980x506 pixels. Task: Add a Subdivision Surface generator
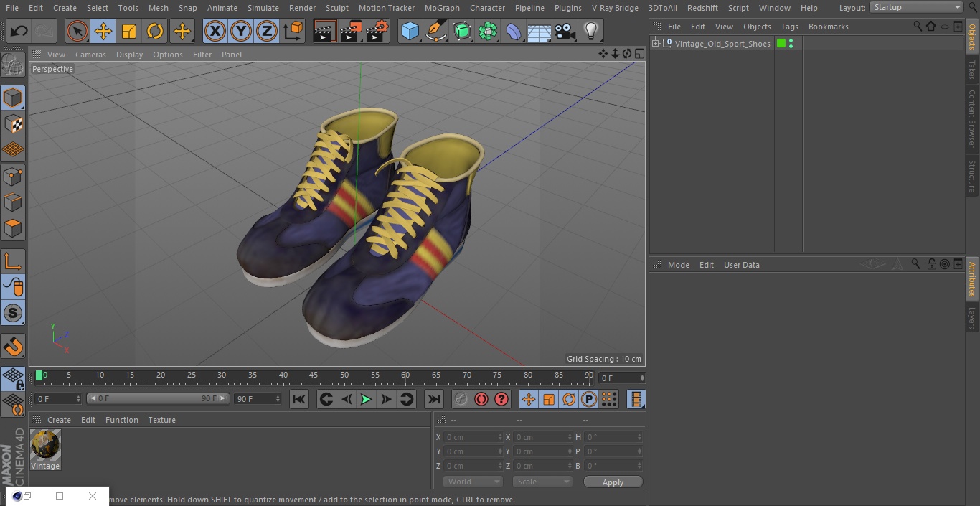pyautogui.click(x=462, y=31)
